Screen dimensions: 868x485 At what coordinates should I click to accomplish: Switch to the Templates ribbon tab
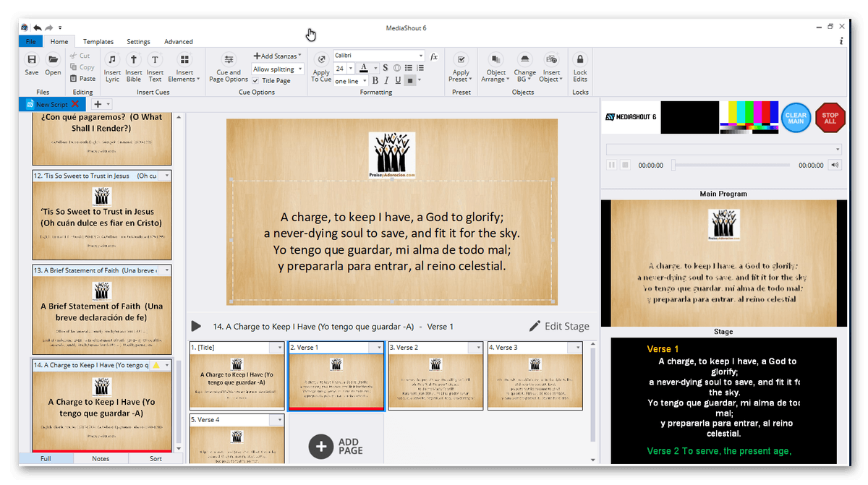[x=98, y=42]
